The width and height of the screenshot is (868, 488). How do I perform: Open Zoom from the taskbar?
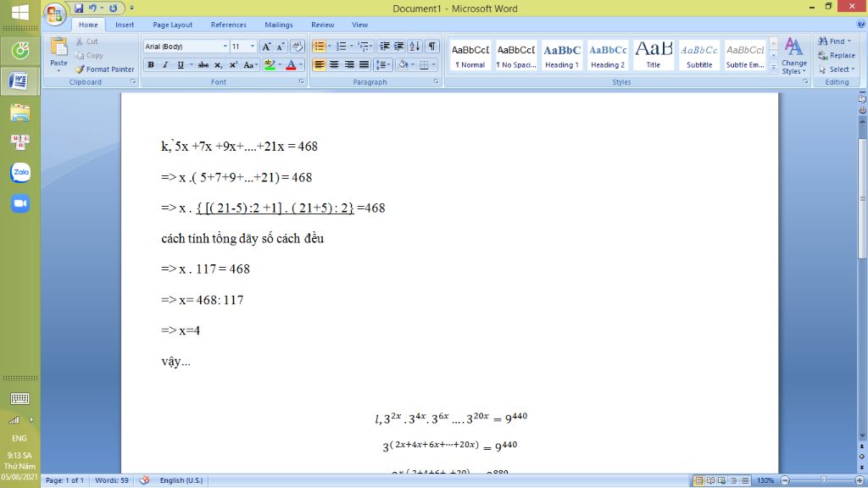click(x=20, y=203)
